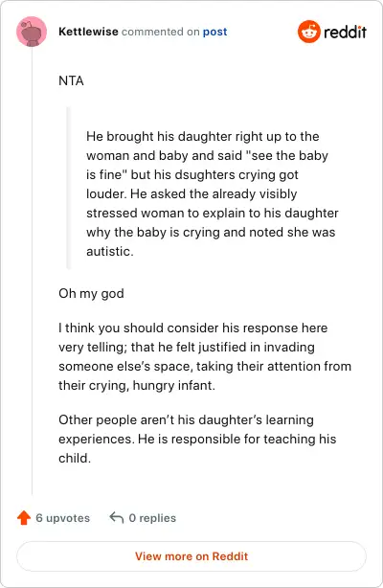The height and width of the screenshot is (588, 383).
Task: Click the 'reddit' wordmark text
Action: (345, 32)
